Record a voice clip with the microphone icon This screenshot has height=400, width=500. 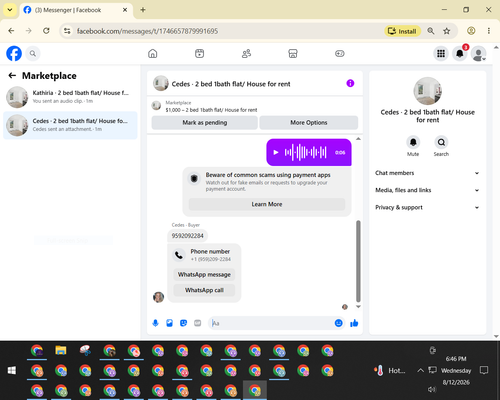[155, 323]
